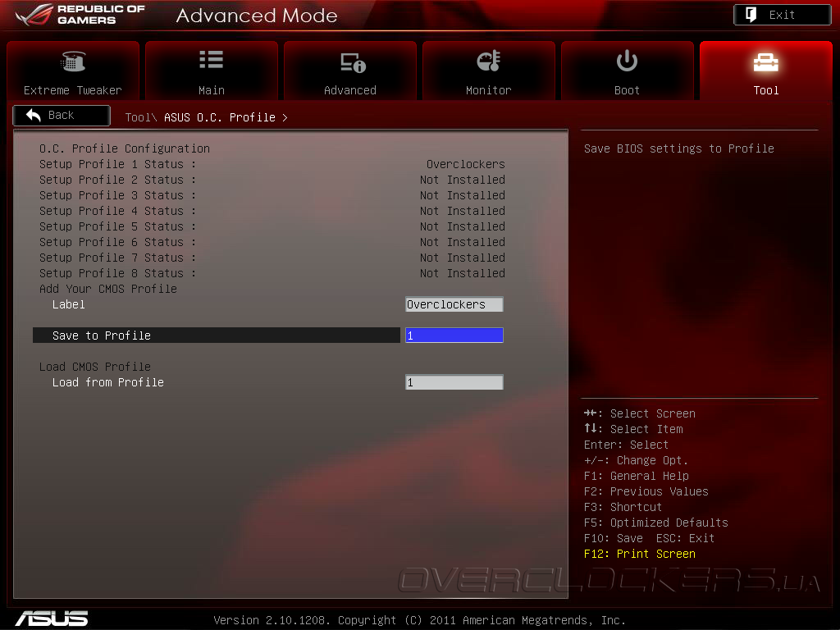
Task: Select the Load from Profile option
Action: click(x=108, y=382)
